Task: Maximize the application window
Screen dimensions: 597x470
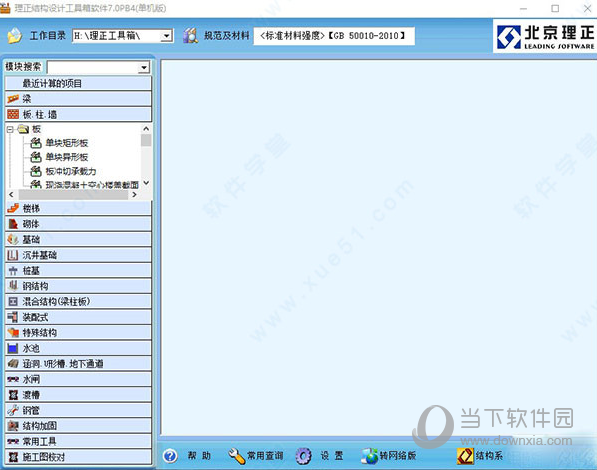Action: click(x=555, y=8)
